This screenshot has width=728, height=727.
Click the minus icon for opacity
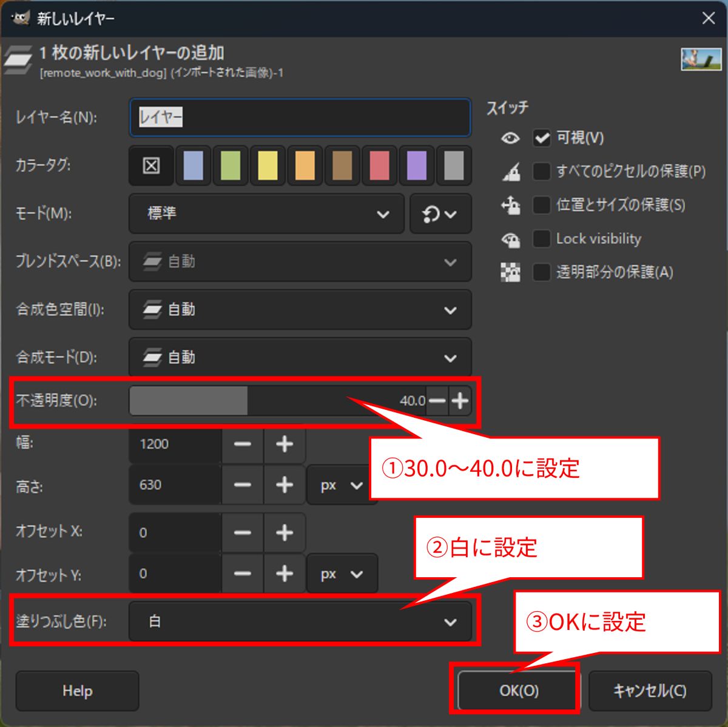click(437, 401)
